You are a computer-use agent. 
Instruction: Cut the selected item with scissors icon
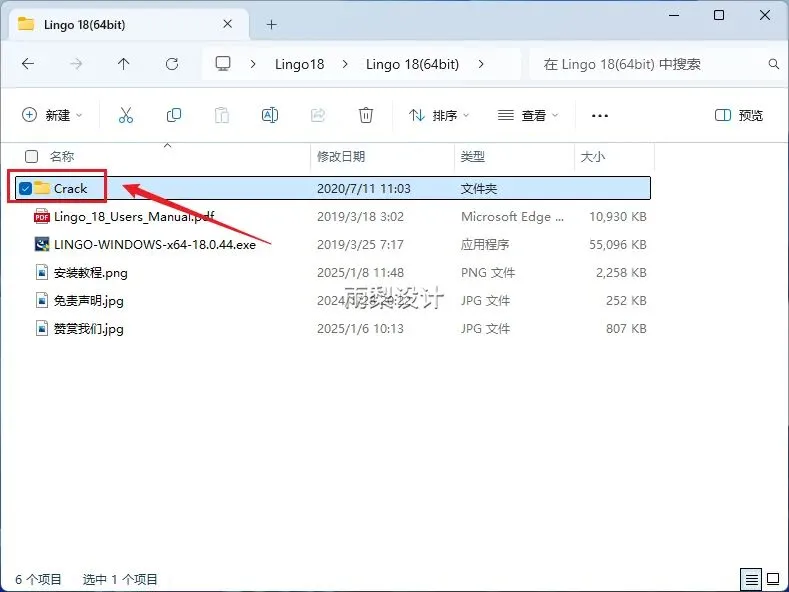126,115
